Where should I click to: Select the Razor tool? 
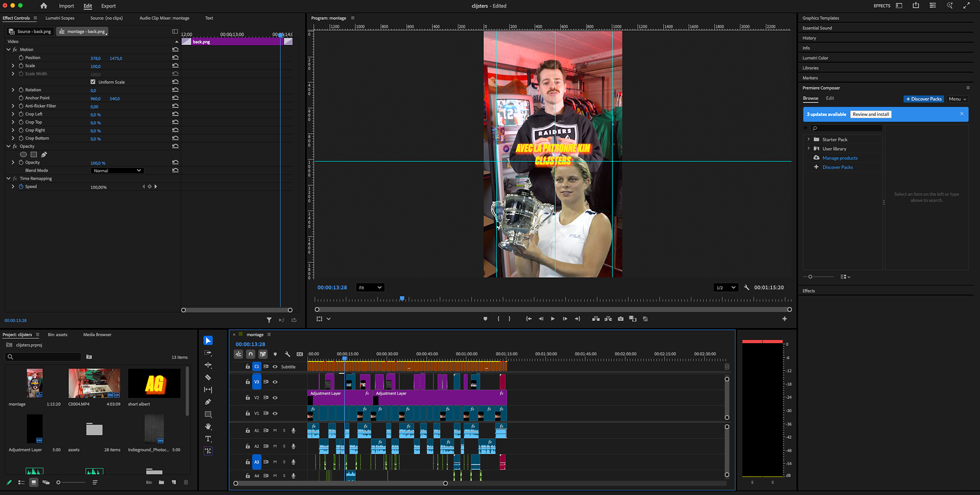coord(208,377)
